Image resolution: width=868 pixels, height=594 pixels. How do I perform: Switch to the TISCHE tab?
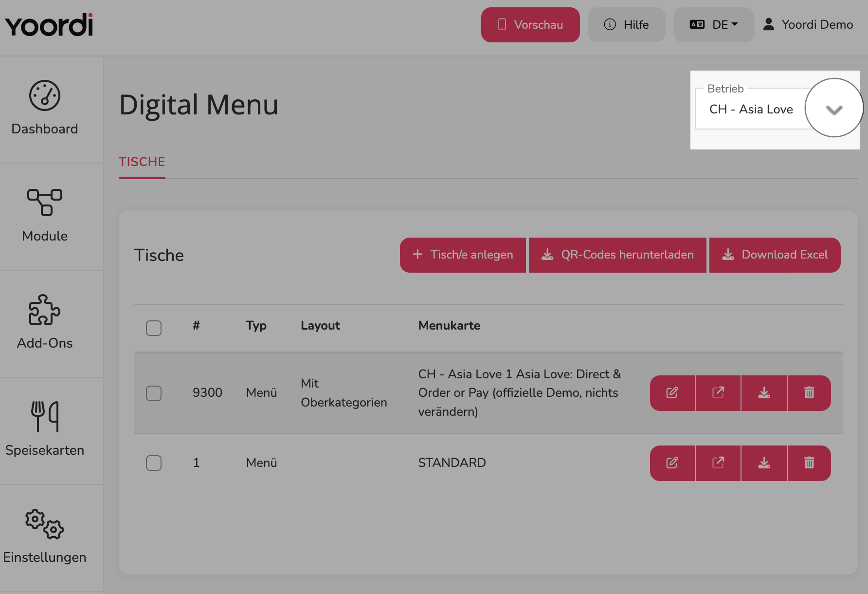click(x=142, y=162)
